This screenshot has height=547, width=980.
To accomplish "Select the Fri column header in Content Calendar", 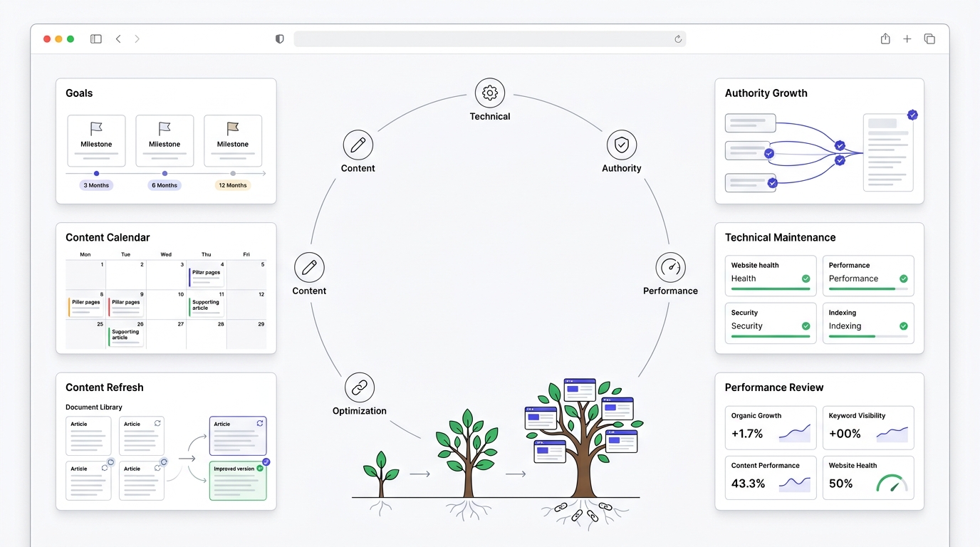I will click(x=246, y=254).
